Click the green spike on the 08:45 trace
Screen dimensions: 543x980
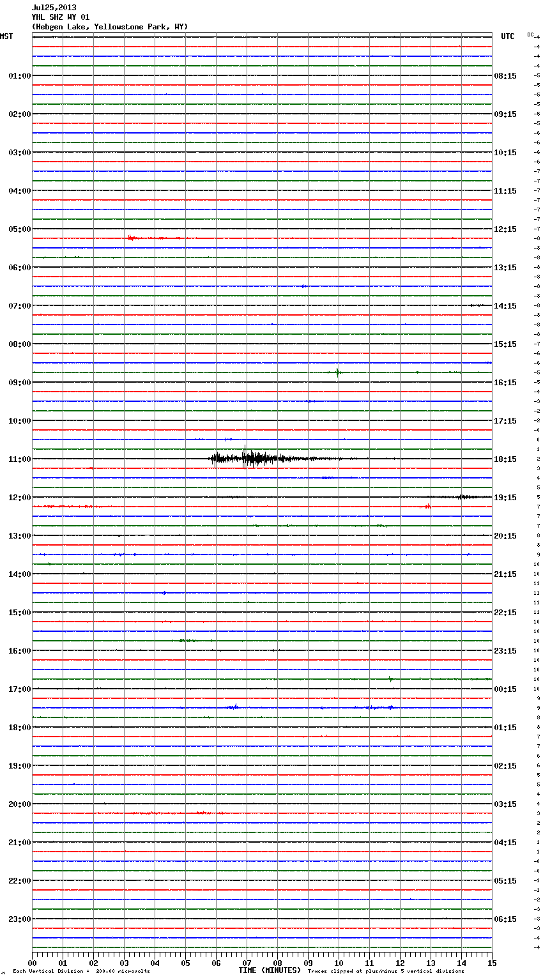(337, 372)
